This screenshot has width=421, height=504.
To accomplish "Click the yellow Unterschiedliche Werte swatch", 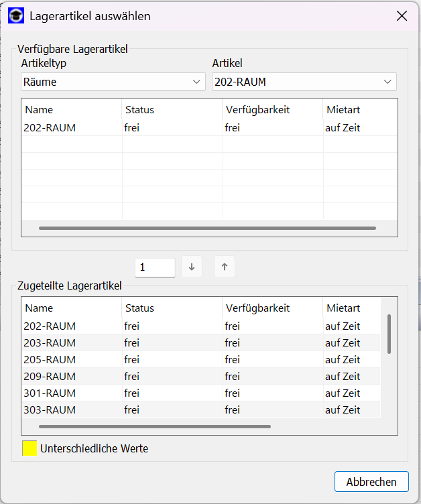I will click(x=29, y=448).
